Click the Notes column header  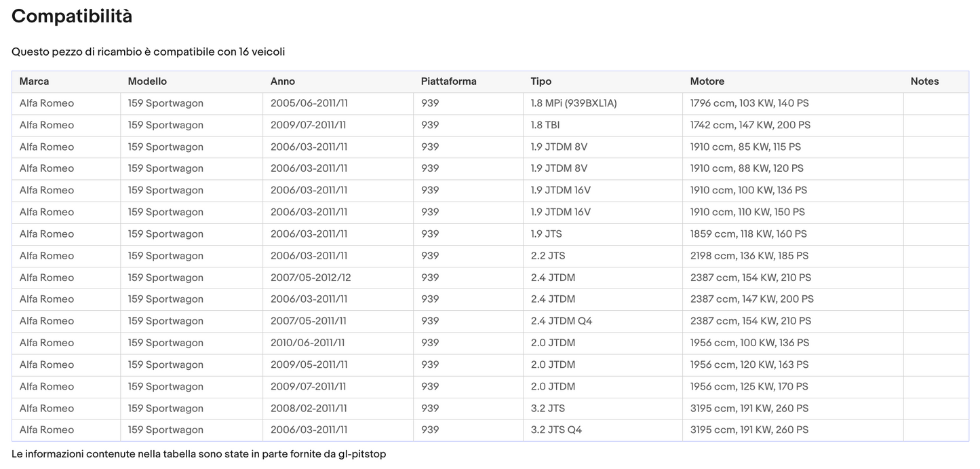point(924,81)
